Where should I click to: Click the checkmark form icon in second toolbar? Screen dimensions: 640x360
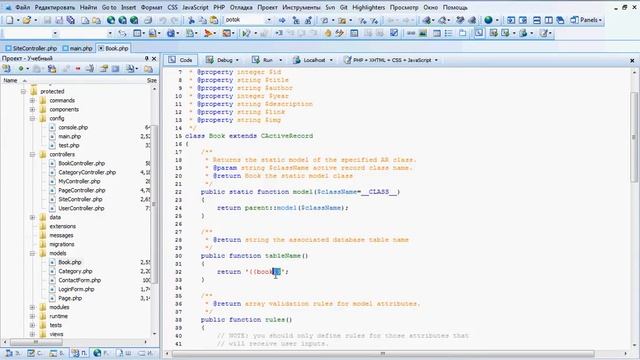[x=394, y=33]
